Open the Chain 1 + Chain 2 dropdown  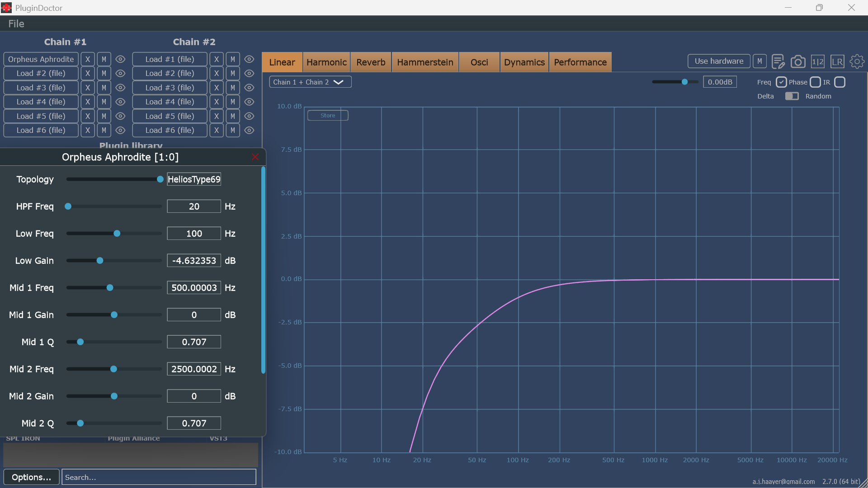click(x=310, y=82)
